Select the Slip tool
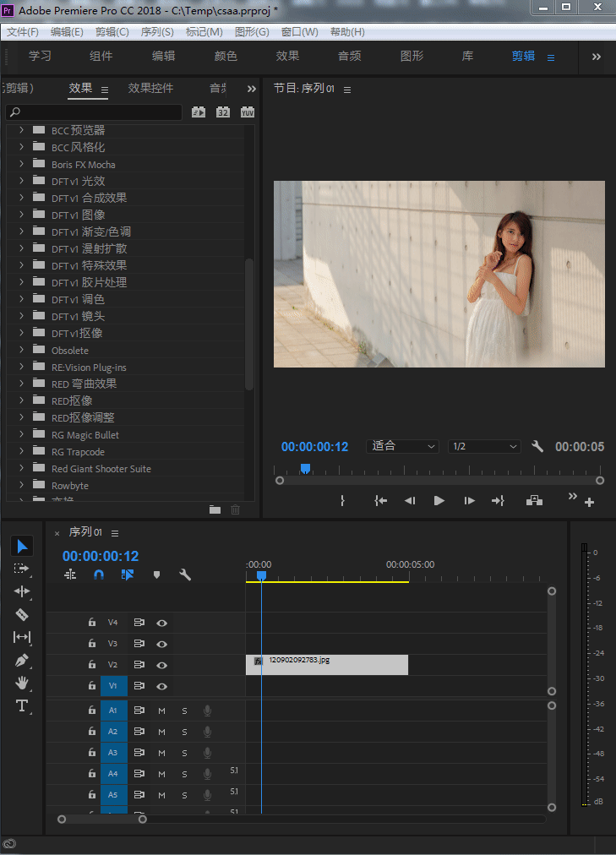Viewport: 616px width, 855px height. [22, 637]
